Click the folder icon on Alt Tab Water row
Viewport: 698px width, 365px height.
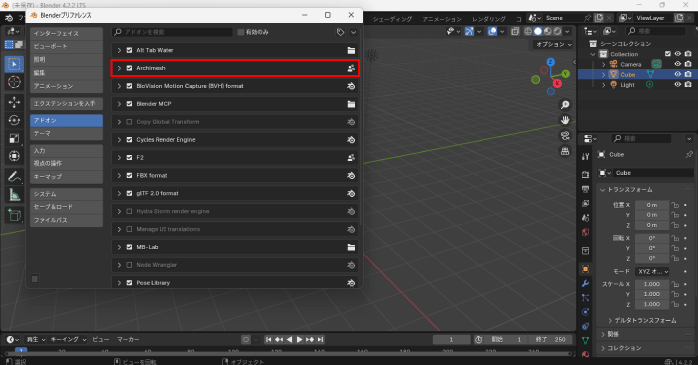pos(351,50)
